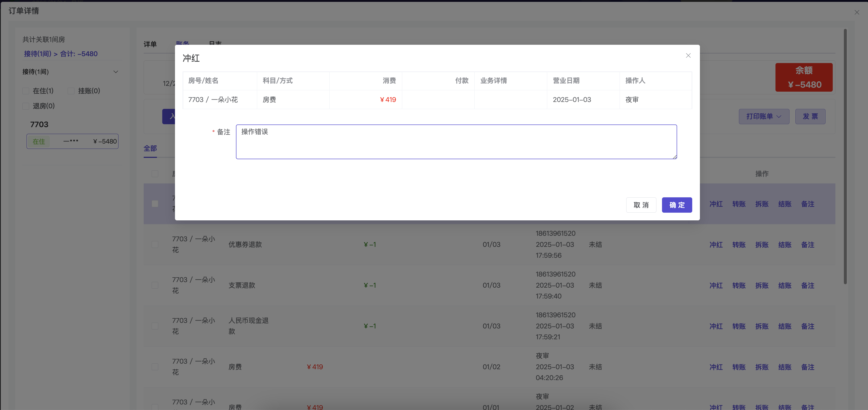This screenshot has height=410, width=868.
Task: Close the 冲红 dialog with X icon
Action: (688, 56)
